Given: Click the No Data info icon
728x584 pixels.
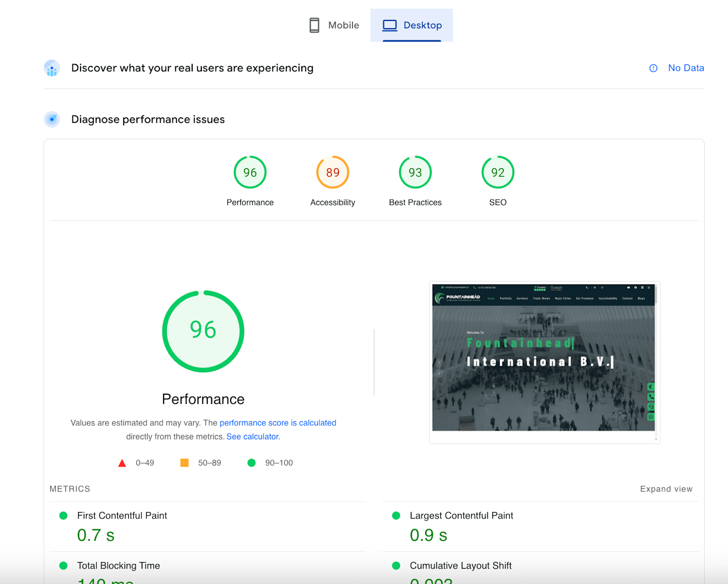Looking at the screenshot, I should 653,68.
